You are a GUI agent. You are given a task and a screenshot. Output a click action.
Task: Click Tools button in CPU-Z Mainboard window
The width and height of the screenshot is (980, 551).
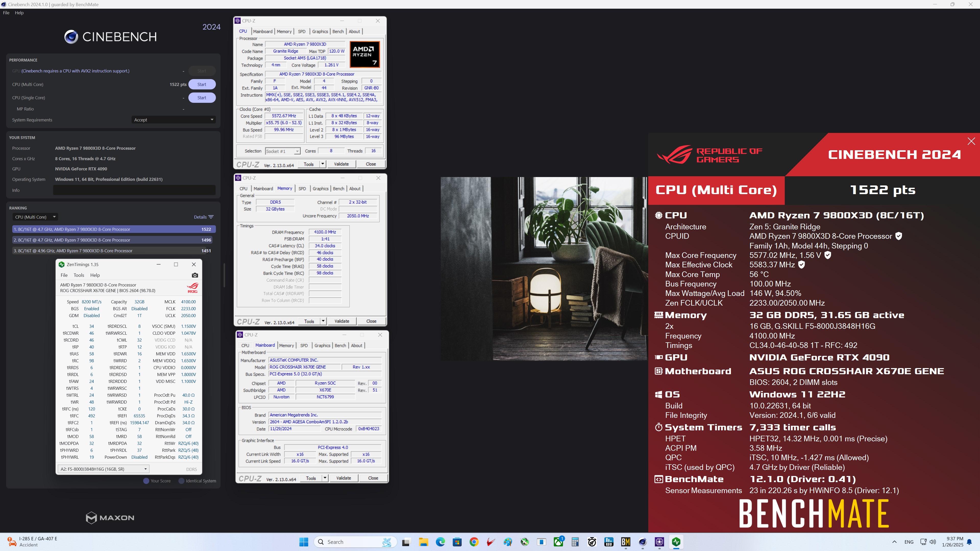311,478
